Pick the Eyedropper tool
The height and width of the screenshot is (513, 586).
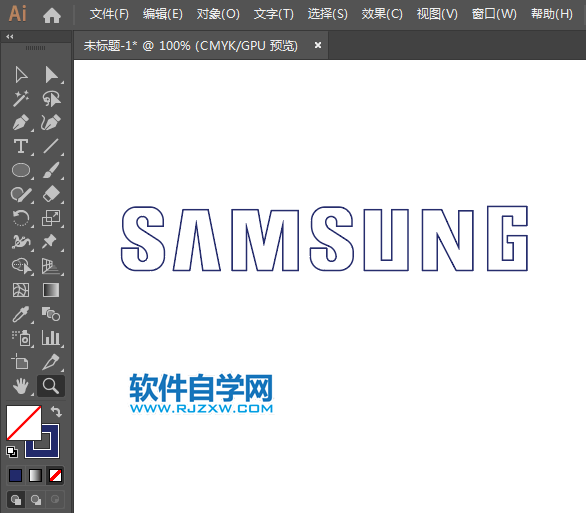coord(21,314)
